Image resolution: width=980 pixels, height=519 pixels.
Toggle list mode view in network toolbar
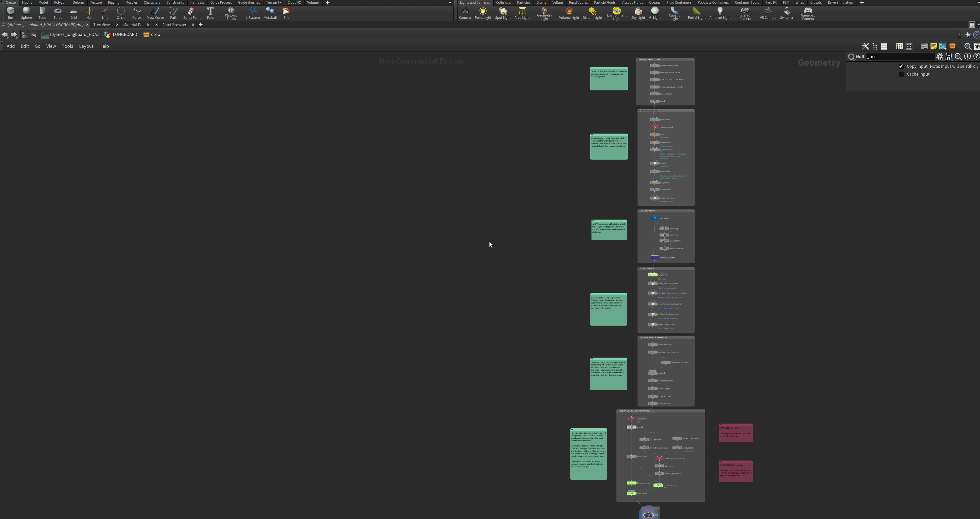click(884, 46)
